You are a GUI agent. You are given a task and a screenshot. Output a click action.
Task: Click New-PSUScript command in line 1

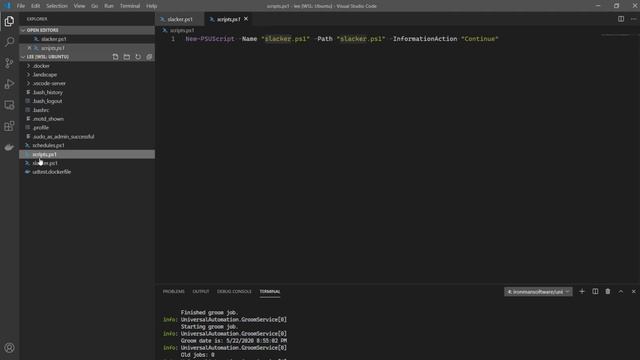pos(210,39)
